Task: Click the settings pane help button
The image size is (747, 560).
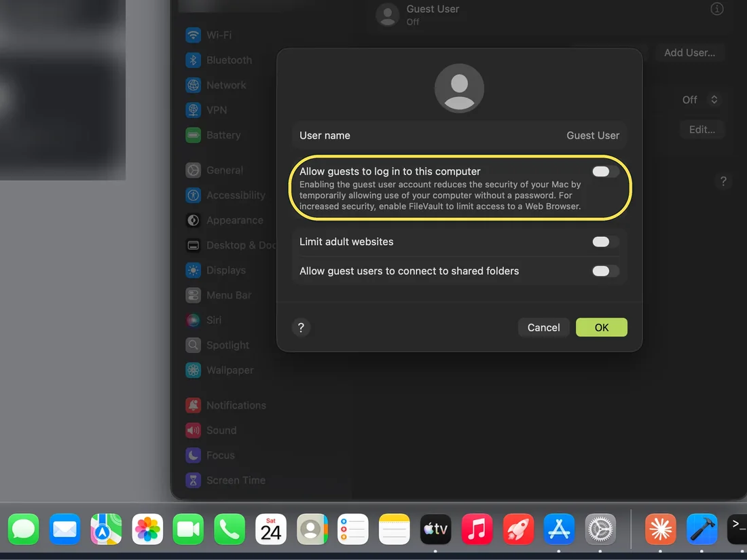Action: [723, 181]
